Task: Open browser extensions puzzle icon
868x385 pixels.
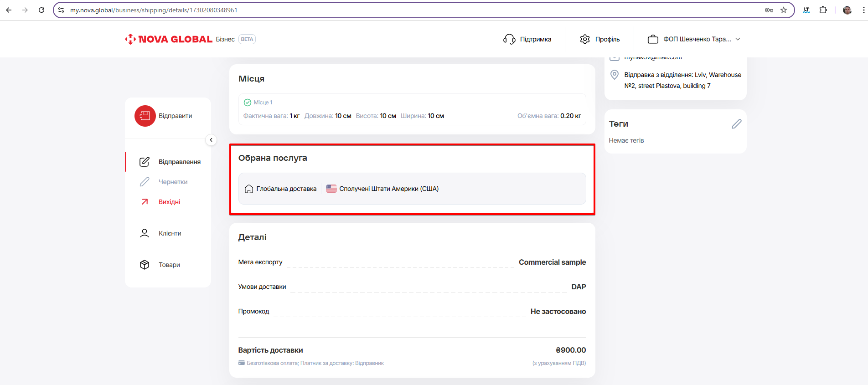Action: [x=823, y=10]
